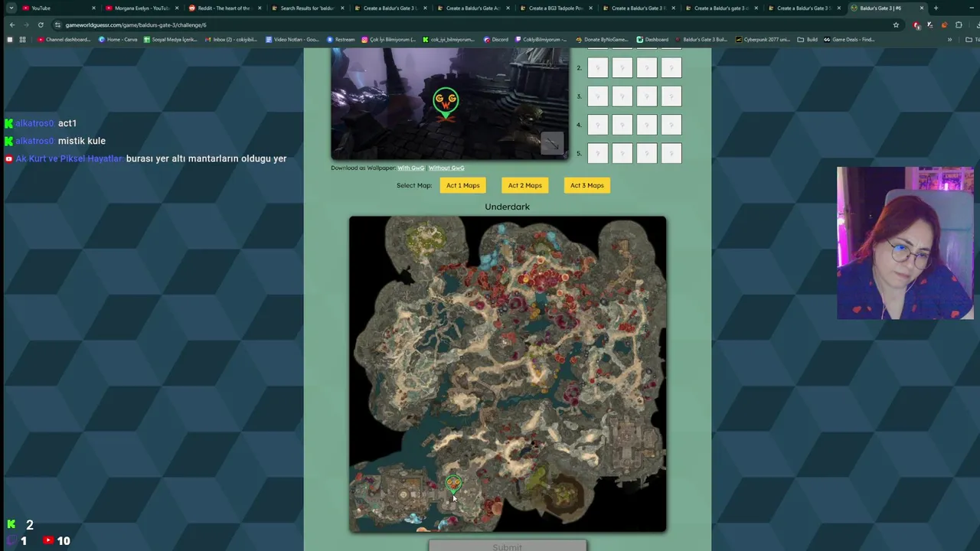Close the Baldur's Gate 3 | #6 tab
The image size is (980, 551).
921,8
